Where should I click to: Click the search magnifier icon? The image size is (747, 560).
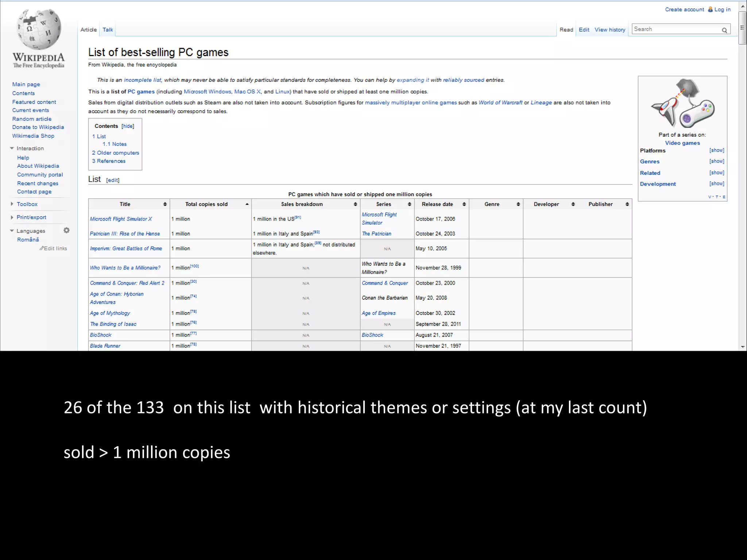pyautogui.click(x=724, y=30)
